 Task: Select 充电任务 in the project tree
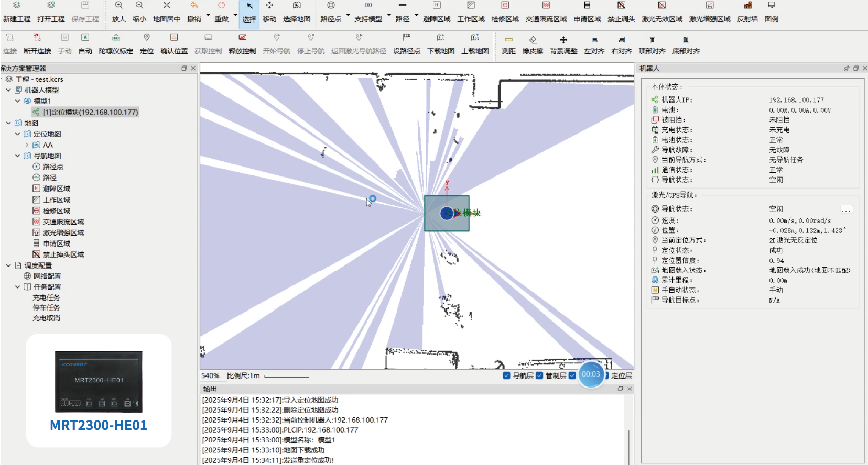(46, 297)
